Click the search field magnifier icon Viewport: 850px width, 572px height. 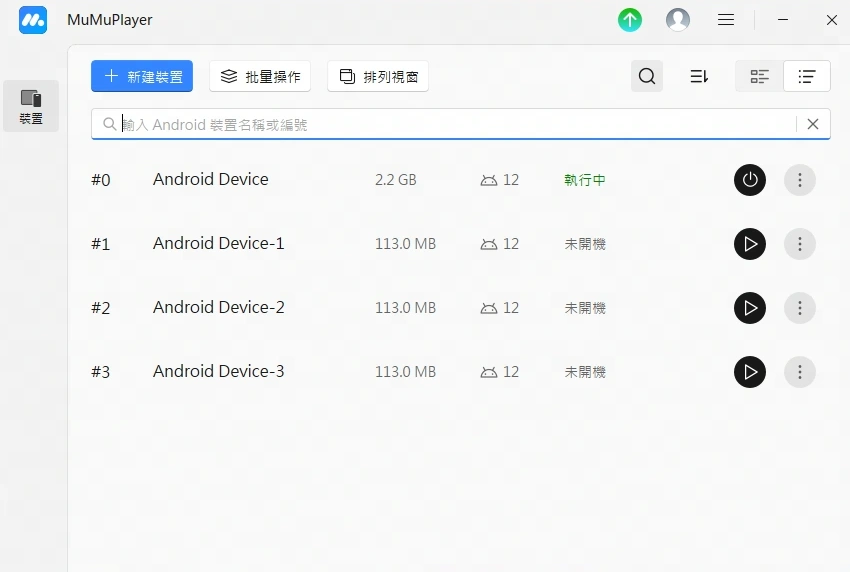(110, 124)
